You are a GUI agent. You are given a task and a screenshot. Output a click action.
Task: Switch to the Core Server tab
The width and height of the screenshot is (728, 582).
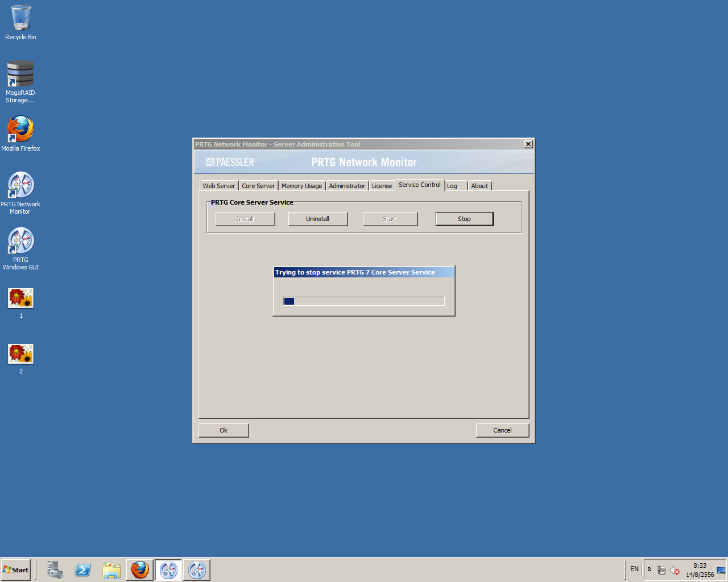[258, 186]
